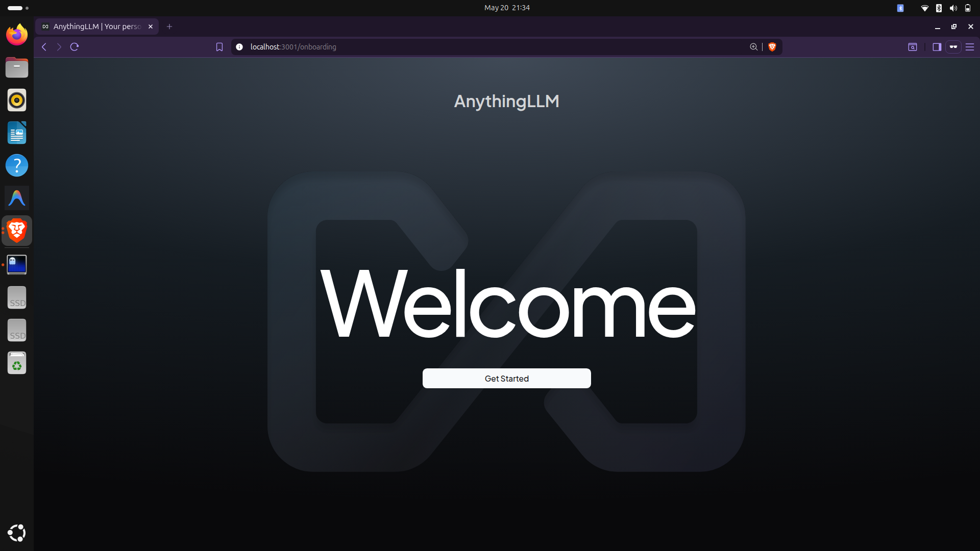The height and width of the screenshot is (551, 980).
Task: Go back using the browser back arrow
Action: [x=44, y=47]
